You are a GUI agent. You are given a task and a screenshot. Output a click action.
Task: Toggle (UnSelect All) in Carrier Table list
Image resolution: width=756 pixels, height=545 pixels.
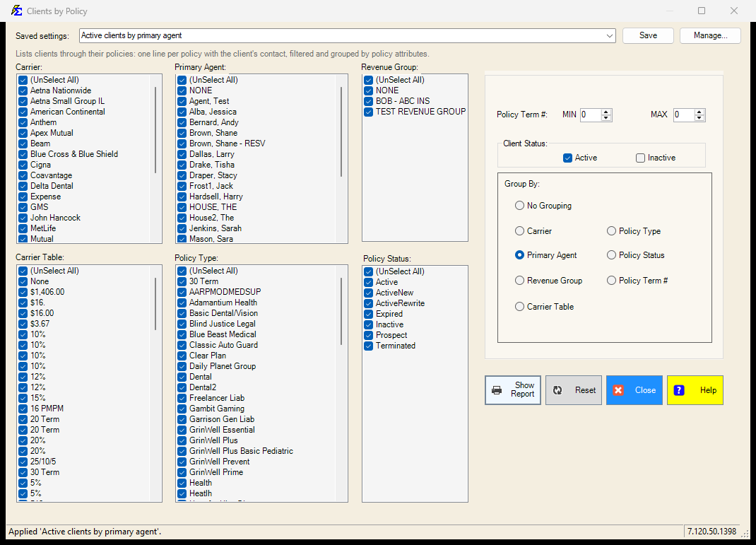click(x=23, y=271)
